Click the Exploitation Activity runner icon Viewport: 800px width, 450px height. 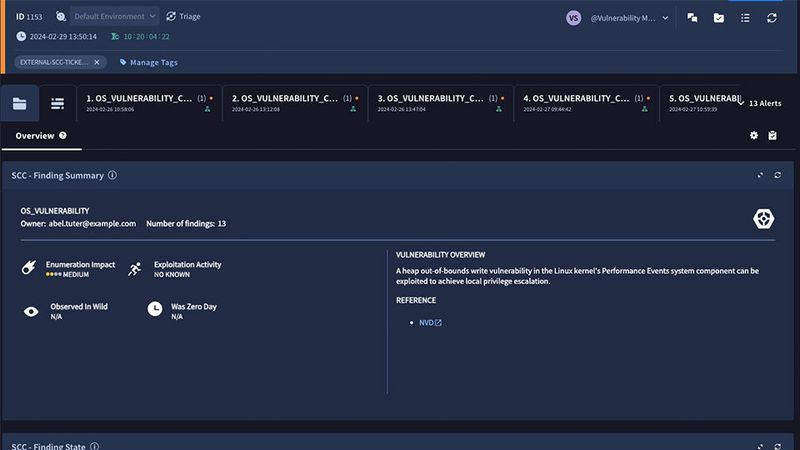tap(135, 269)
